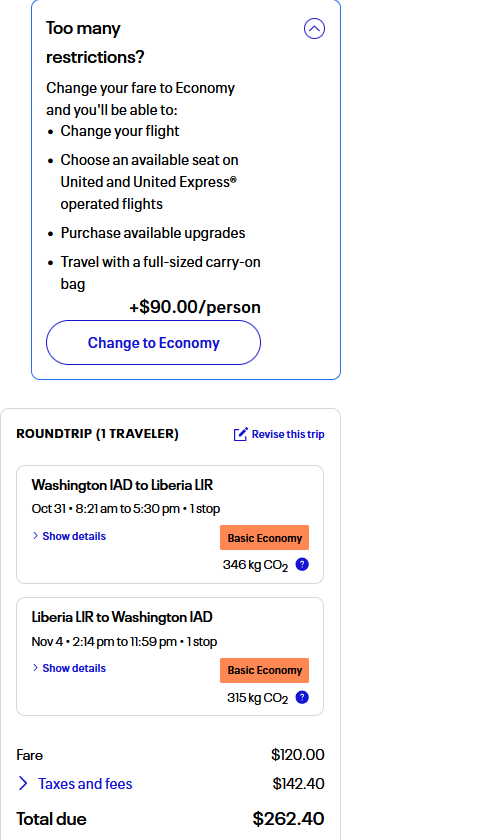Click the Too many restrictions heading
The width and height of the screenshot is (500, 840).
[95, 42]
